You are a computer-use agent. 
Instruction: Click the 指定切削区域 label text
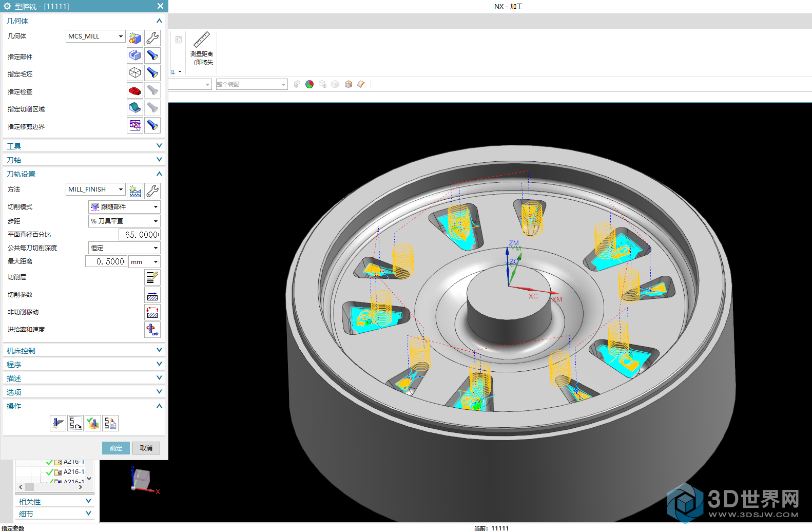(x=26, y=109)
